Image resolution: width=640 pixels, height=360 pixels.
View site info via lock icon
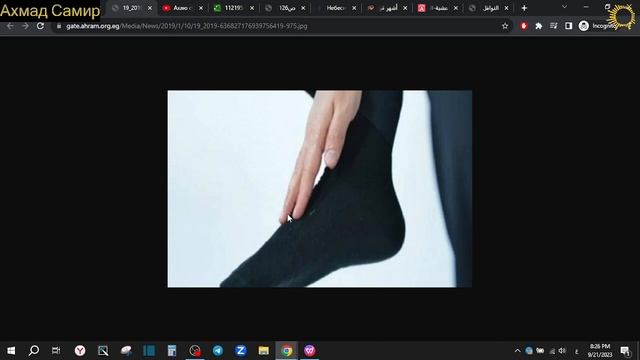tap(59, 26)
